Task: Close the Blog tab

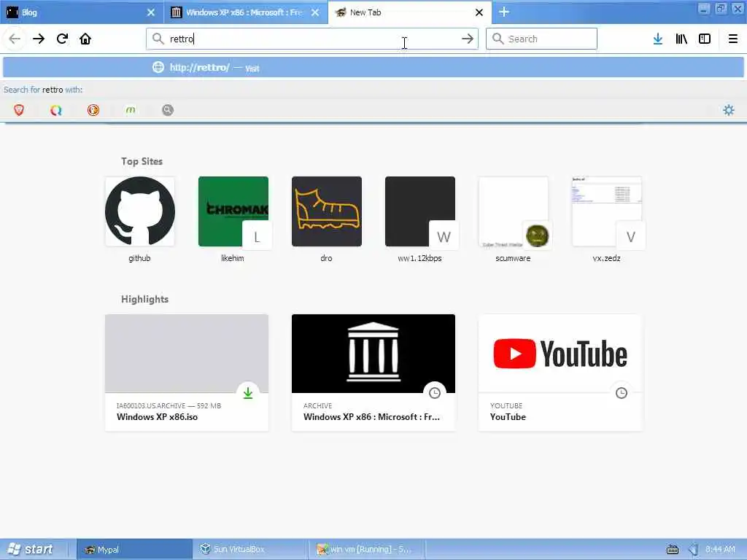Action: click(151, 12)
